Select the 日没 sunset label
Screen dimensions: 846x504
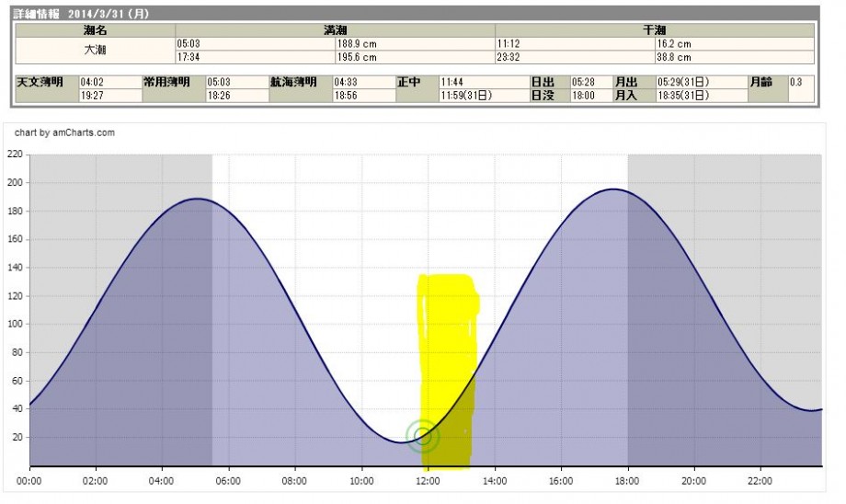click(543, 96)
